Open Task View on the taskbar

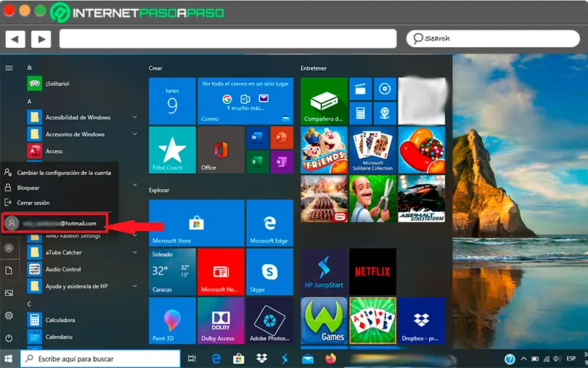click(x=192, y=358)
